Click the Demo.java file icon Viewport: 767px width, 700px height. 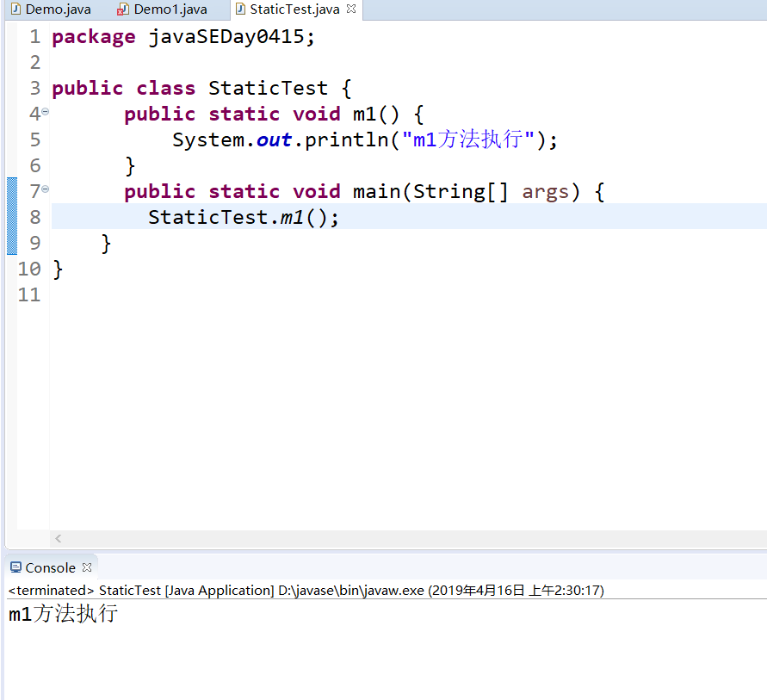[x=15, y=9]
